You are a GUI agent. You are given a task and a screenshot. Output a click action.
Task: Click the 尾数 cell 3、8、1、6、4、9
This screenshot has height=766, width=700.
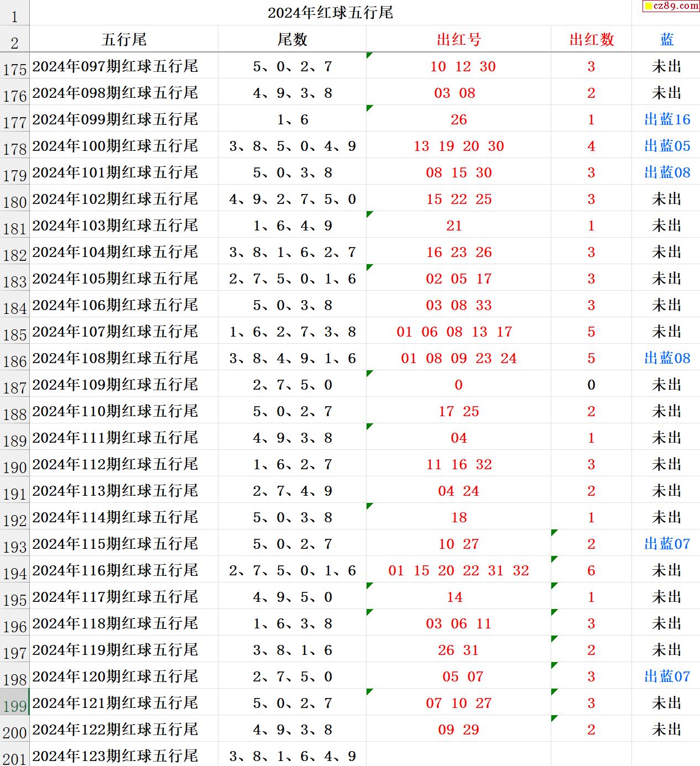pyautogui.click(x=292, y=755)
